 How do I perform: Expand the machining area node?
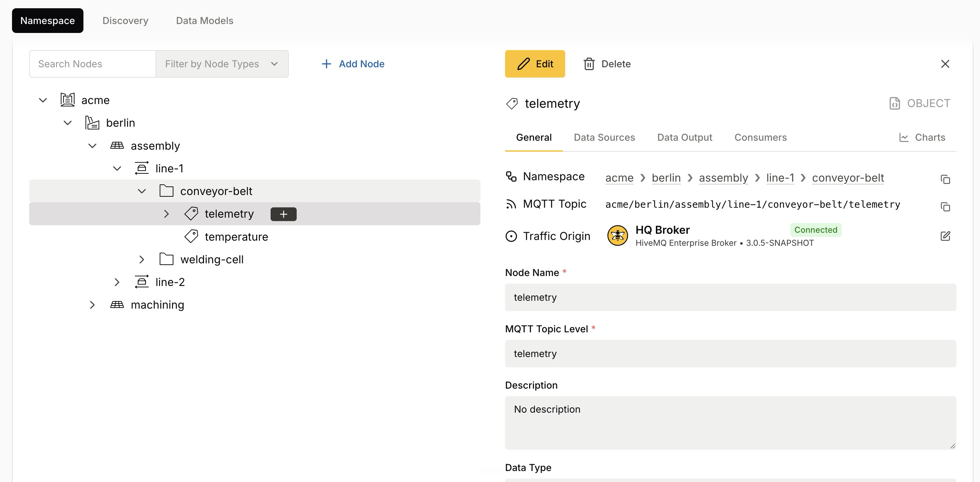(x=92, y=305)
